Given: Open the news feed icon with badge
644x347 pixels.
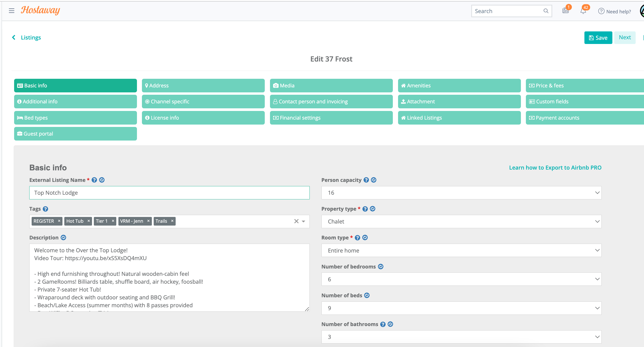Looking at the screenshot, I should 565,11.
